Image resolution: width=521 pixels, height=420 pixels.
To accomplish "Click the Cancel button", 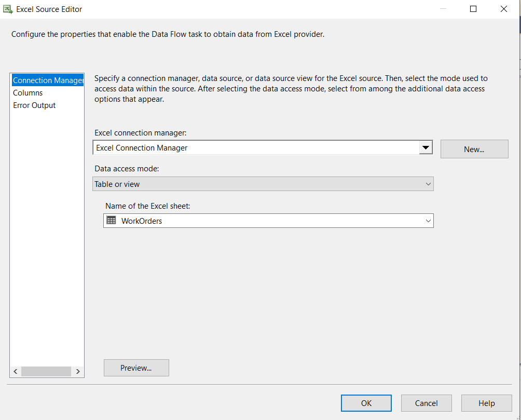I will pos(426,403).
